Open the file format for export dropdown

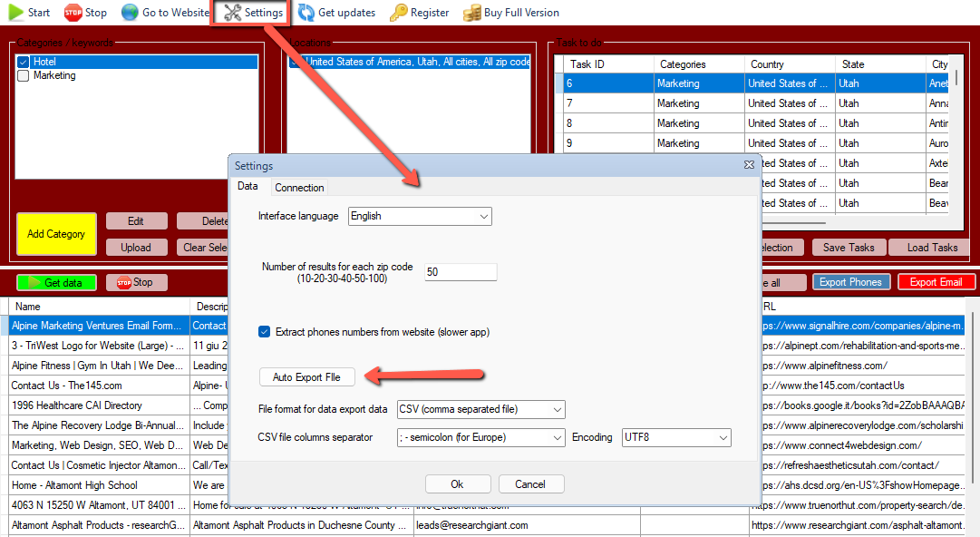click(557, 410)
